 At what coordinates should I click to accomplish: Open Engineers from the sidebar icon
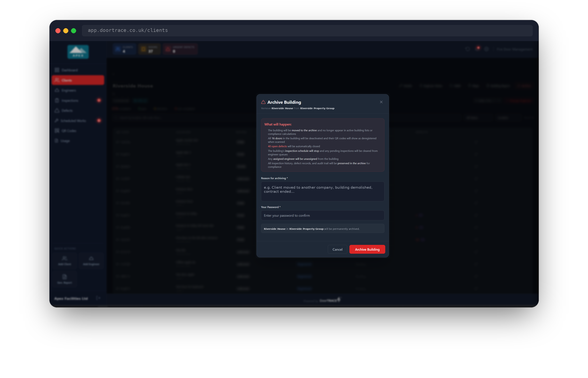tap(57, 90)
